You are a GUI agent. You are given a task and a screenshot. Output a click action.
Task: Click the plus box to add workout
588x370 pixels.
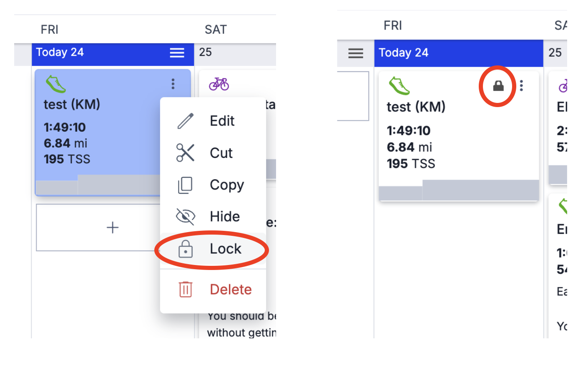tap(112, 227)
